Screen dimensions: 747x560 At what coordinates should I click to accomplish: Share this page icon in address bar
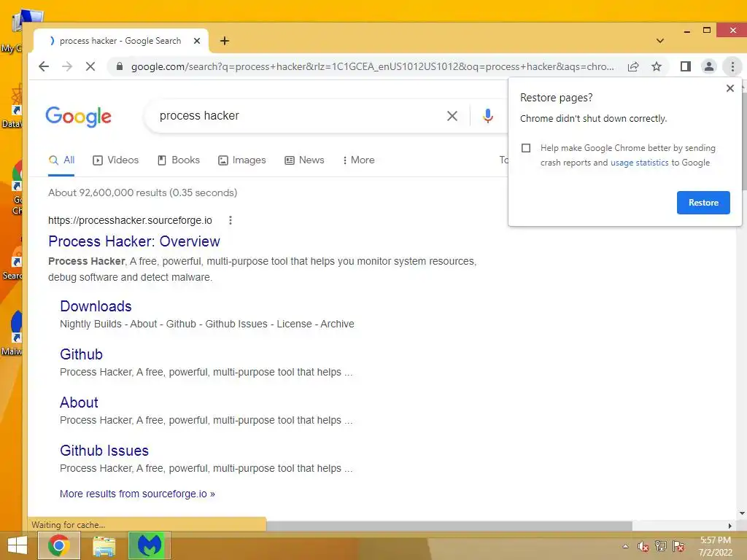[633, 66]
